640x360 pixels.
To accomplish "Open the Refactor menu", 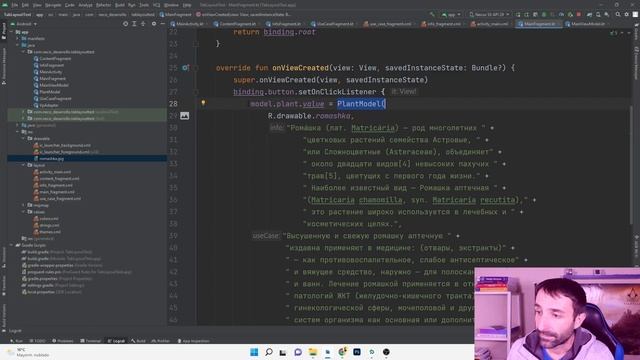I will 103,5.
